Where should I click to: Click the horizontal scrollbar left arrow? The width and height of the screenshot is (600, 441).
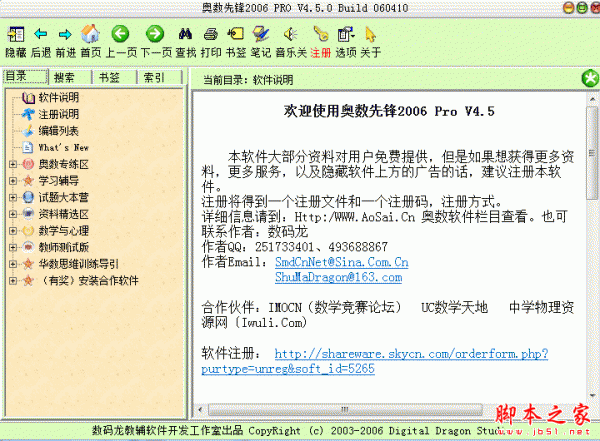tap(200, 409)
